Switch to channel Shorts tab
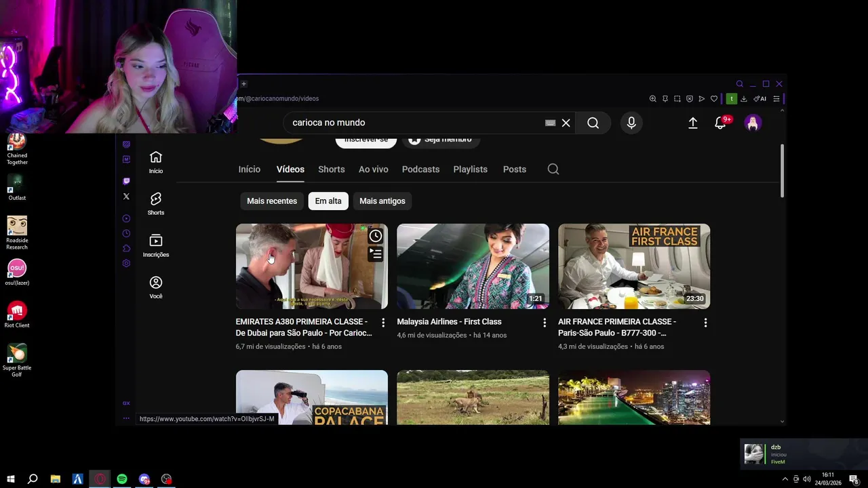The width and height of the screenshot is (868, 488). click(332, 169)
